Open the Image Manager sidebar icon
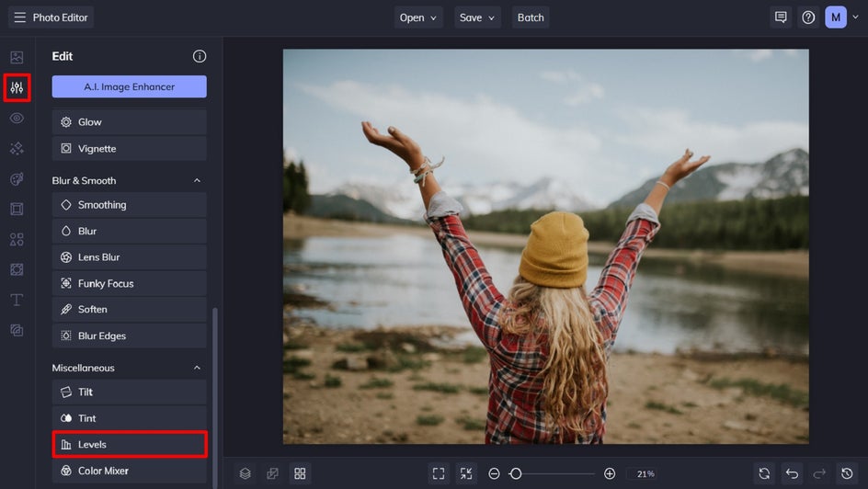Screen dimensions: 868x489 pos(17,57)
